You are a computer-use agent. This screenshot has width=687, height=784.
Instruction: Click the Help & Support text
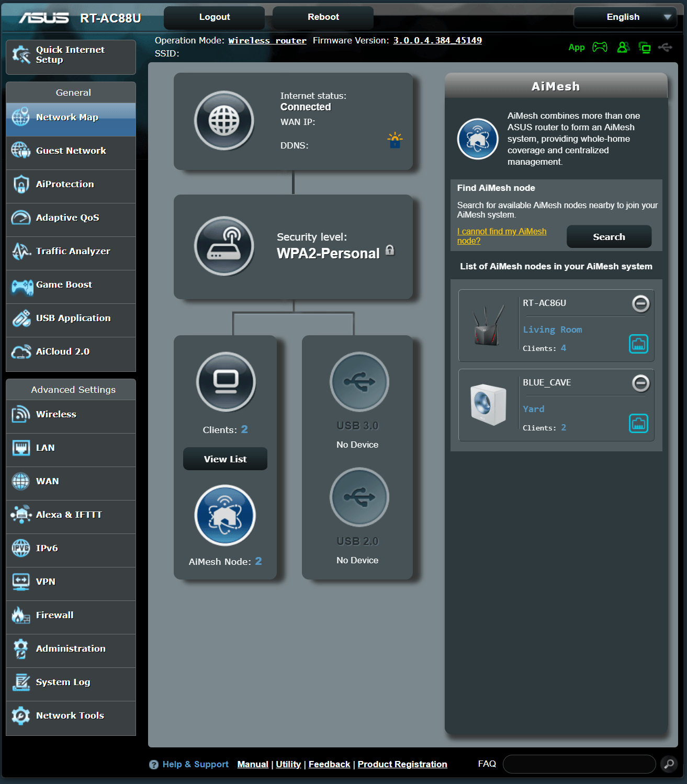click(x=196, y=764)
